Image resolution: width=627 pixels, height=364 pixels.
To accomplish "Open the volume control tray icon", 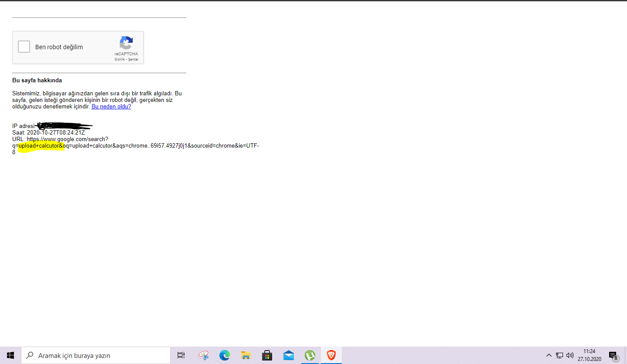I will coord(570,355).
